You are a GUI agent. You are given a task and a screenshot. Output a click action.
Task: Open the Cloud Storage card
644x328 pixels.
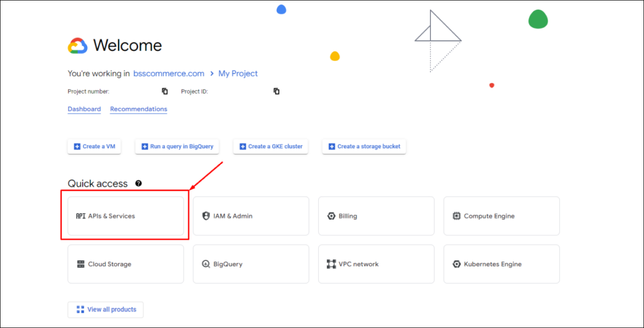click(x=126, y=264)
